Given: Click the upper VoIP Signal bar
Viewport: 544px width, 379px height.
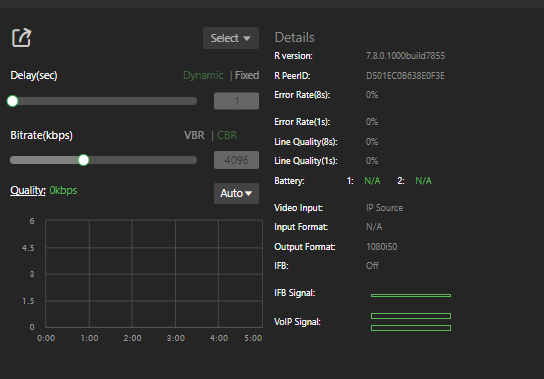Looking at the screenshot, I should (411, 316).
